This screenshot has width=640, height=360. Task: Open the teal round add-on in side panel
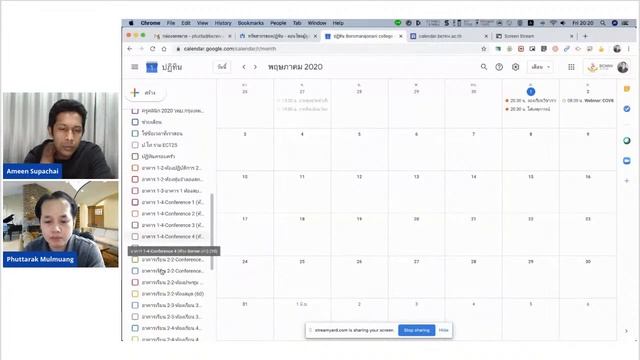click(x=627, y=141)
